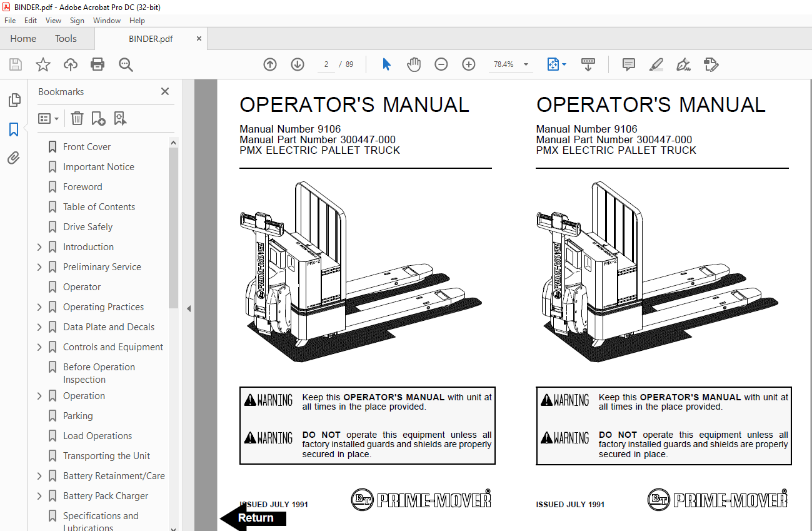
Task: Delete selected bookmark trash icon
Action: tap(77, 118)
